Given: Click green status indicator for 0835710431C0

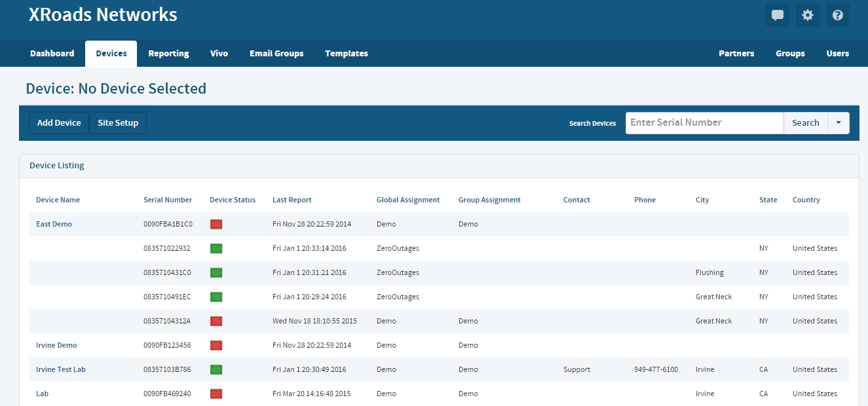Looking at the screenshot, I should tap(216, 272).
